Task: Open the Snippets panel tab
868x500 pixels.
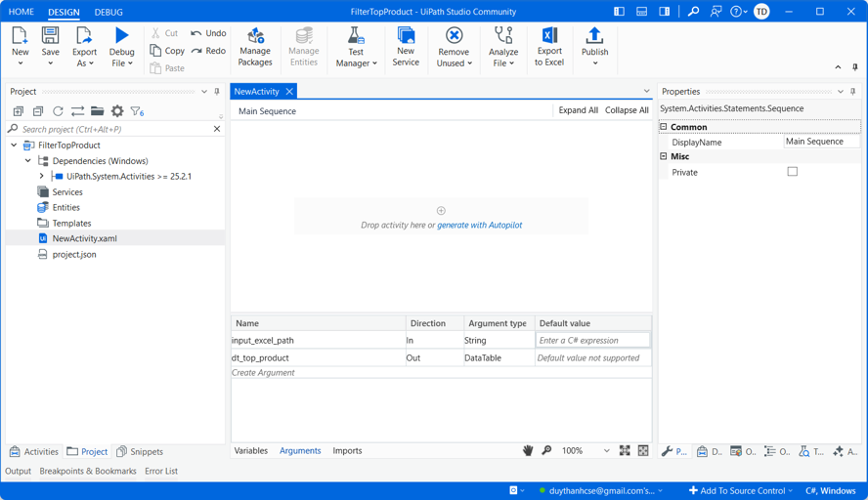Action: [140, 451]
